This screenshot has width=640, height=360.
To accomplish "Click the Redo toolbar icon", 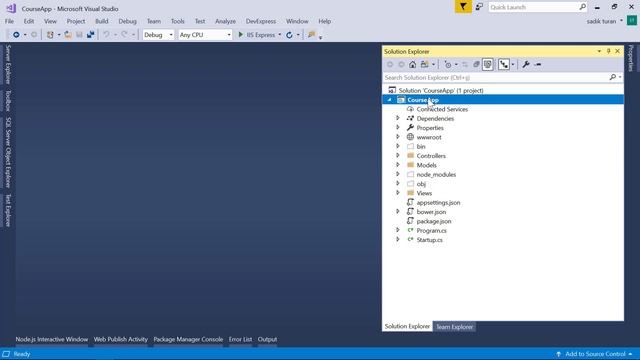I will (124, 35).
